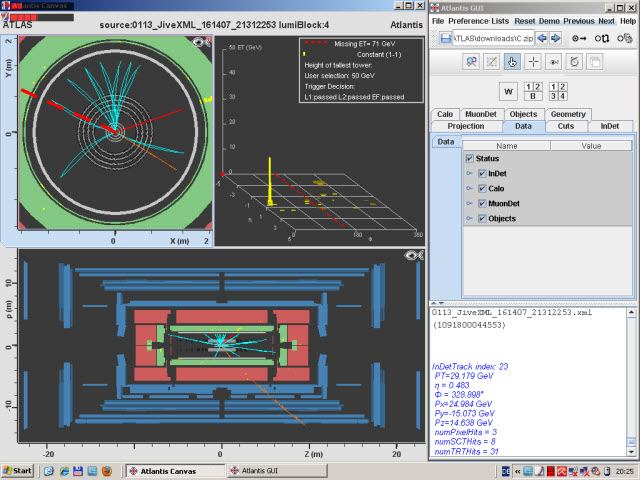Viewport: 640px width, 480px height.
Task: Switch to the MuonDet tab
Action: [481, 114]
